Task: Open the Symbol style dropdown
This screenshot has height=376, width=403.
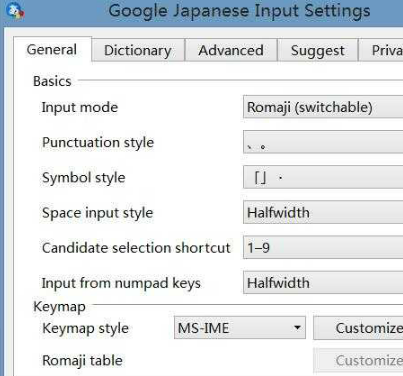Action: (323, 177)
